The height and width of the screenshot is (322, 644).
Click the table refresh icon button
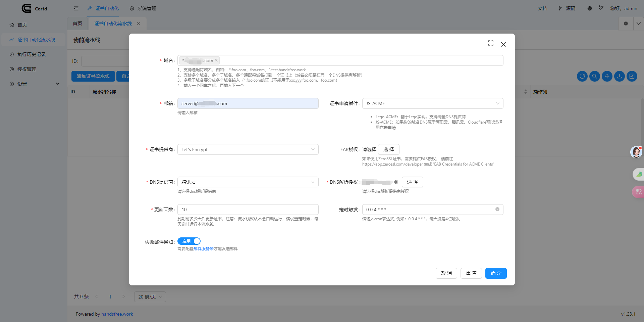tap(582, 76)
